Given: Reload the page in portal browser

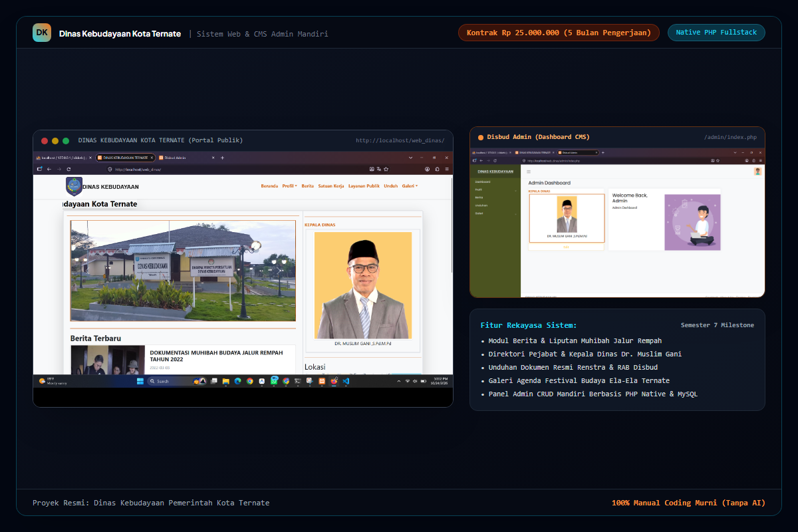Looking at the screenshot, I should coord(68,169).
